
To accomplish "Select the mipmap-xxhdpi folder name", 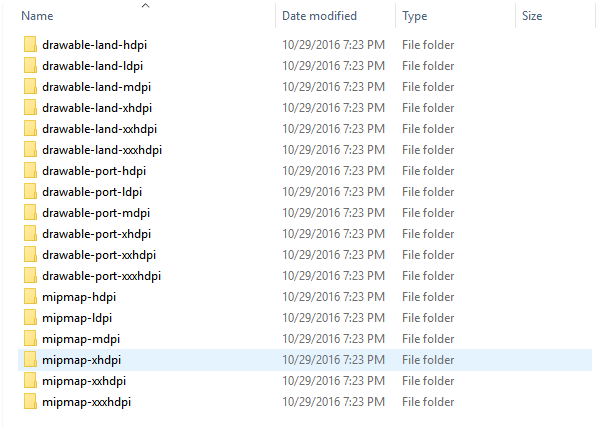I will (x=84, y=381).
